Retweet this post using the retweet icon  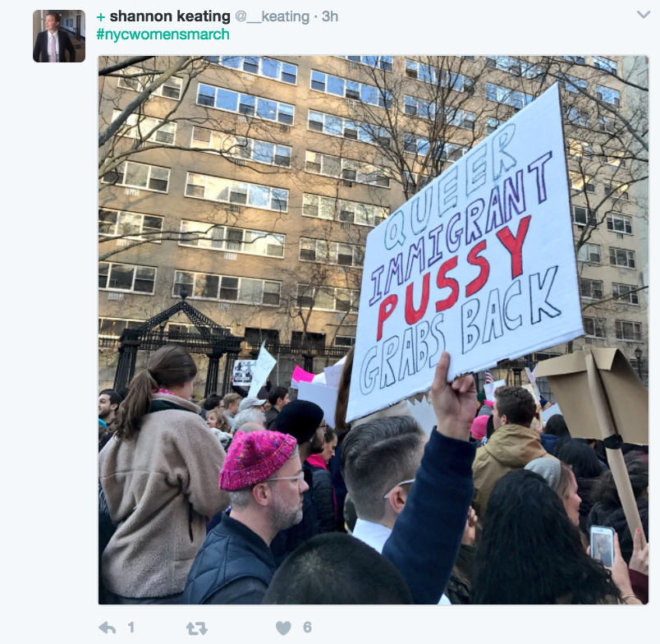click(x=196, y=628)
